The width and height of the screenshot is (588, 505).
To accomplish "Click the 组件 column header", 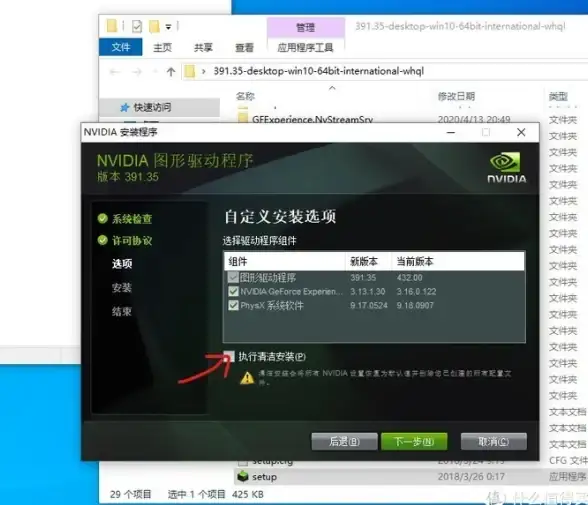I will pos(285,261).
